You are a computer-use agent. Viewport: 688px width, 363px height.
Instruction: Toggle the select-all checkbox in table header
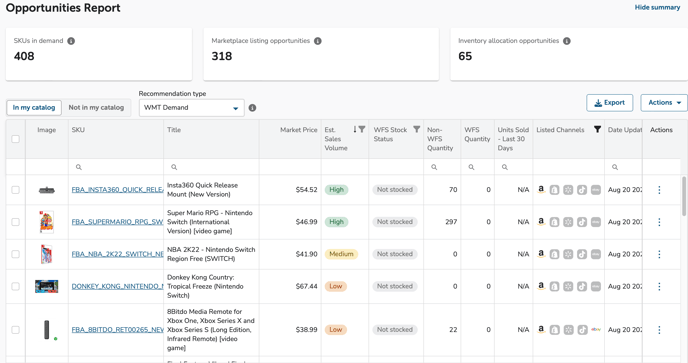[15, 139]
